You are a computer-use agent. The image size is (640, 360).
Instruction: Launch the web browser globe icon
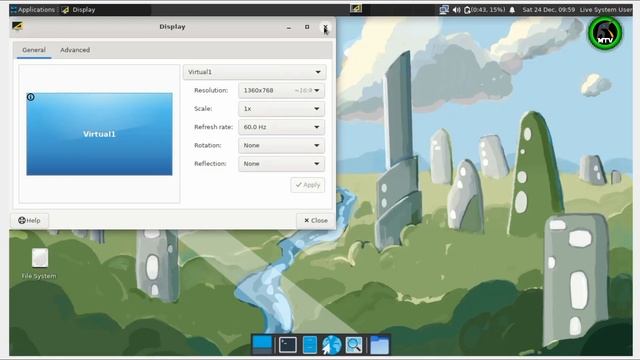click(331, 345)
